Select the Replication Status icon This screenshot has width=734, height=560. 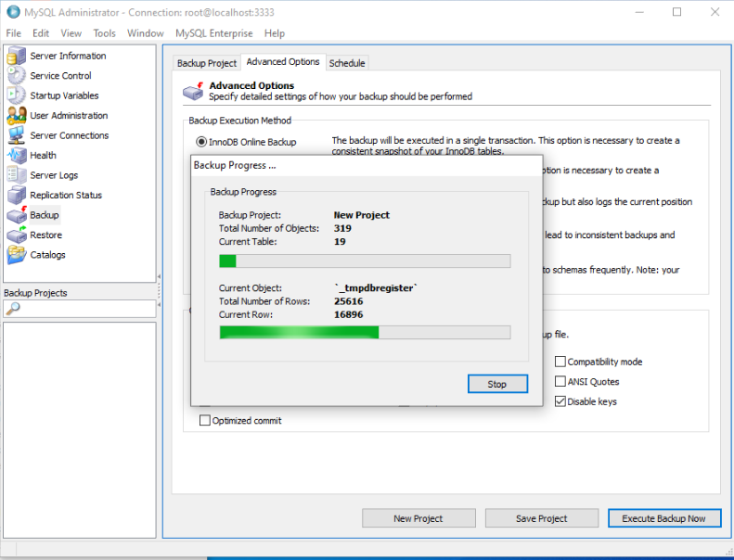[x=17, y=196]
